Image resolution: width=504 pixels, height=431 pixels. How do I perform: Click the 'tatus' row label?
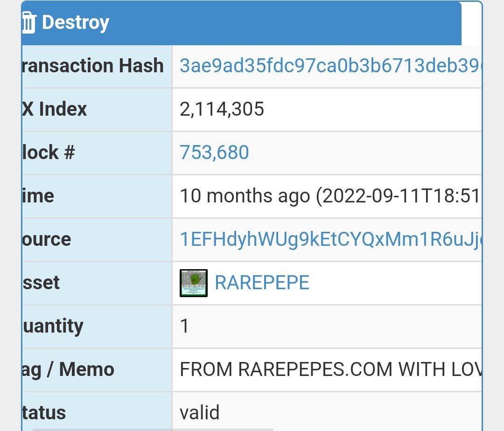pos(44,413)
